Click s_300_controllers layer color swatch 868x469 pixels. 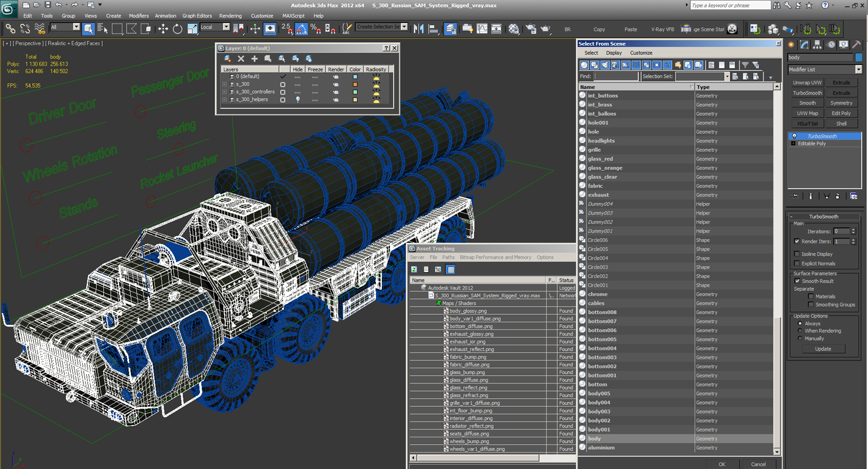click(355, 91)
